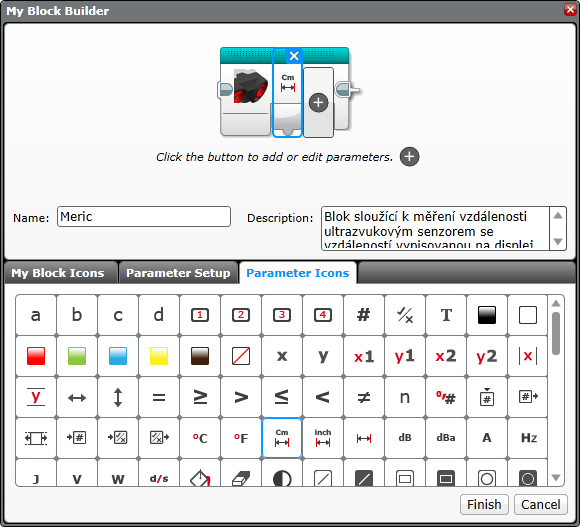Choose the less-than sign icon
The width and height of the screenshot is (580, 527).
[x=323, y=397]
